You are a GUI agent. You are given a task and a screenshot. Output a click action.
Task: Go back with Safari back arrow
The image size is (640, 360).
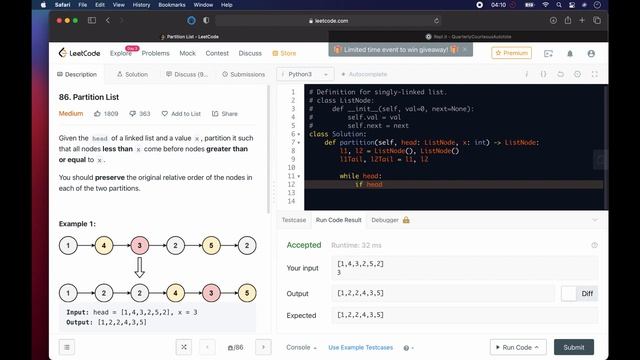pos(108,20)
